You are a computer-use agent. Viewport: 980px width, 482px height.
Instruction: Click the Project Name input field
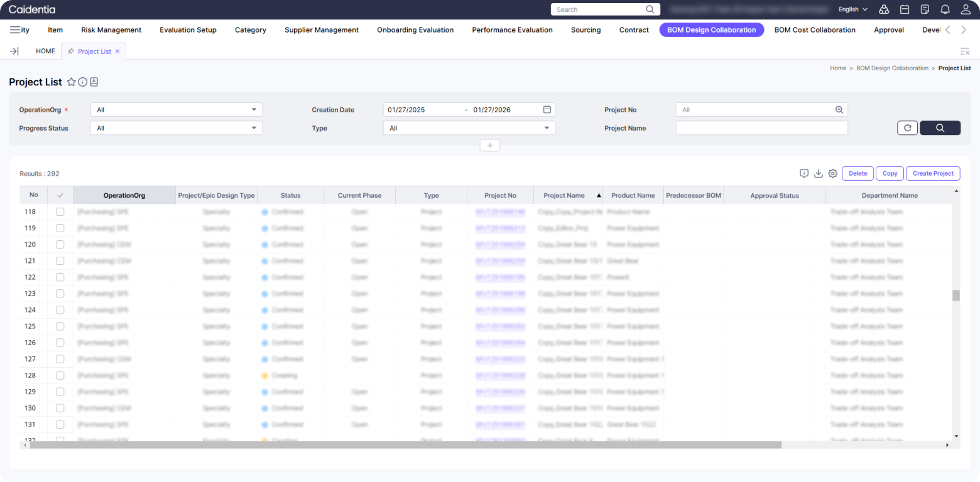(761, 128)
